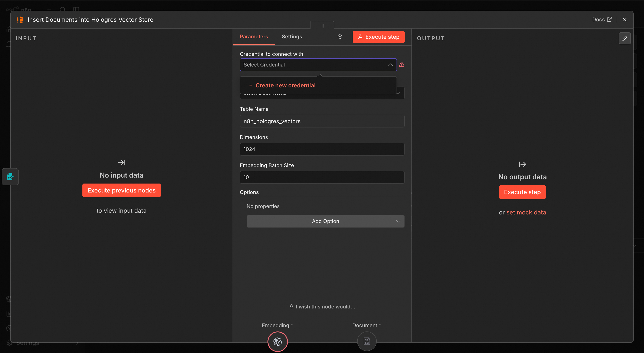The width and height of the screenshot is (644, 353).
Task: Switch to the Settings tab
Action: click(292, 36)
